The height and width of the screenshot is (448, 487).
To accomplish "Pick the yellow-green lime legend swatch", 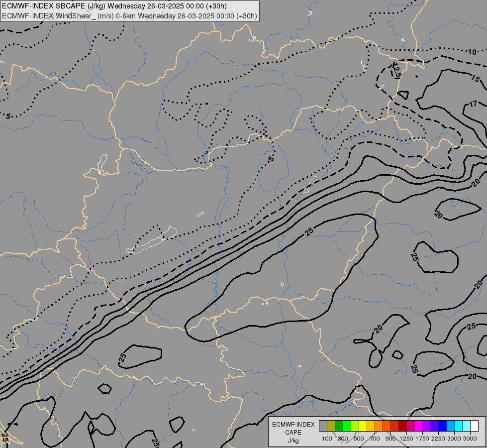I will (355, 426).
